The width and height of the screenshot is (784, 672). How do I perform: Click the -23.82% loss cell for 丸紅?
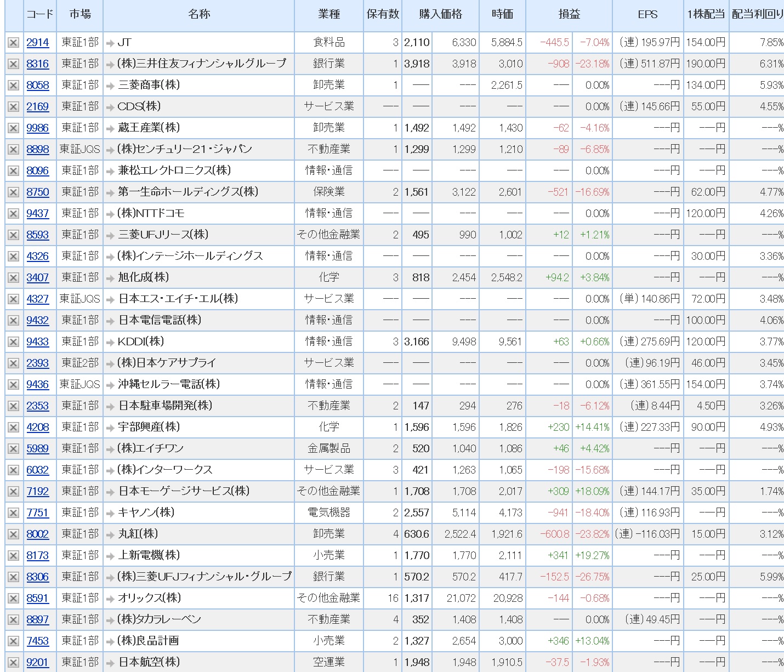click(x=592, y=534)
